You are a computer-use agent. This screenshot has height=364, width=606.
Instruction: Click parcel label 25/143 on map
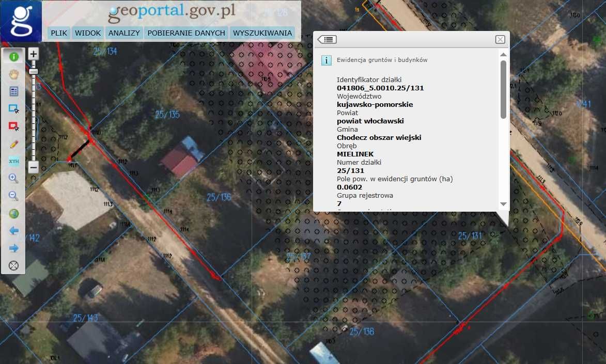point(85,318)
